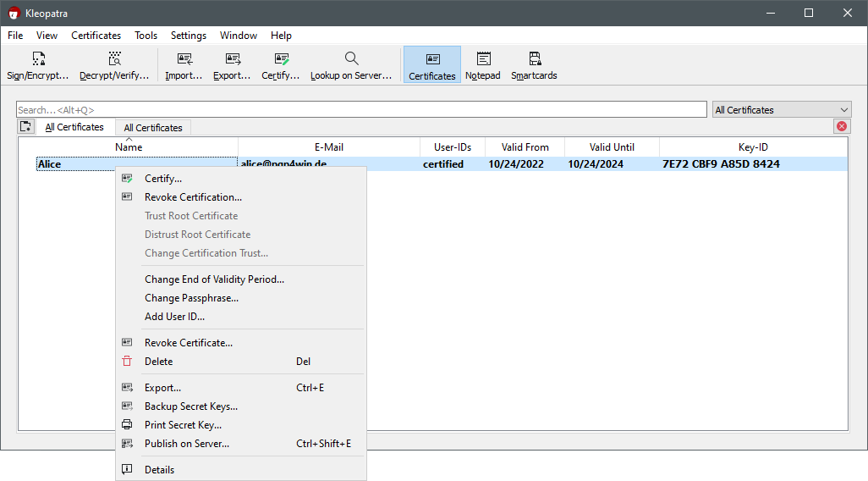Select the Alice certificate name cell
868x481 pixels.
click(137, 164)
